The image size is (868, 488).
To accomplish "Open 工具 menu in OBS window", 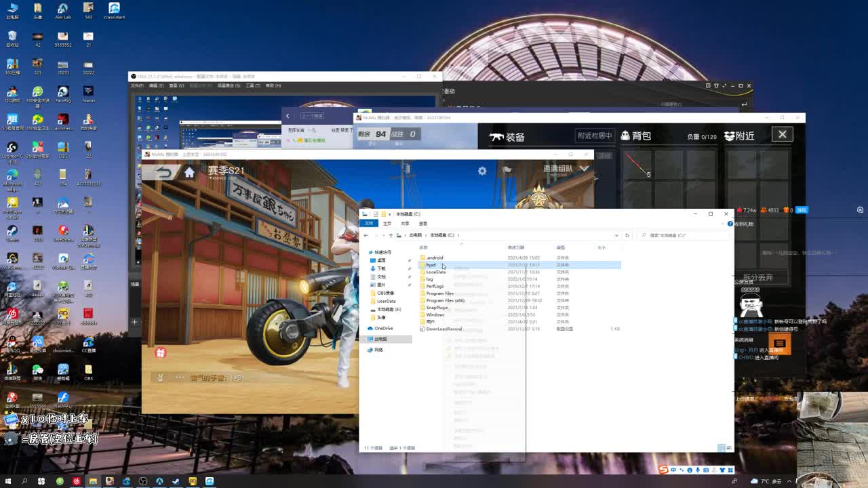I will point(253,85).
